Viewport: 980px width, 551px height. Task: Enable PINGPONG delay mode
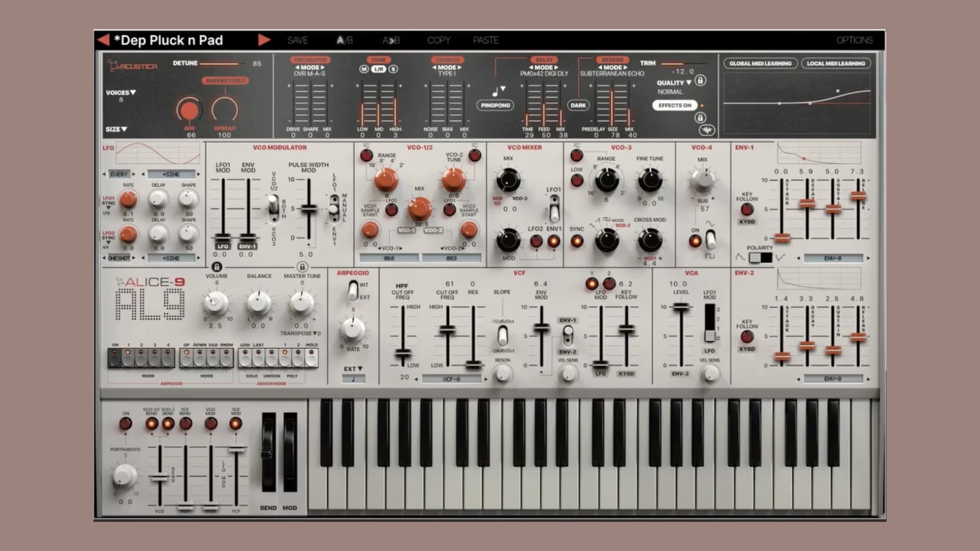point(496,106)
